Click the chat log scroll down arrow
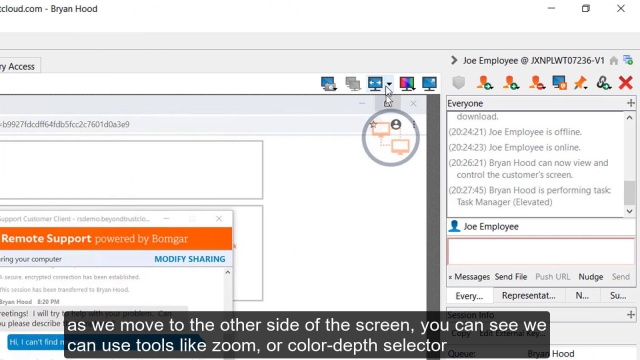The width and height of the screenshot is (640, 360). 629,211
